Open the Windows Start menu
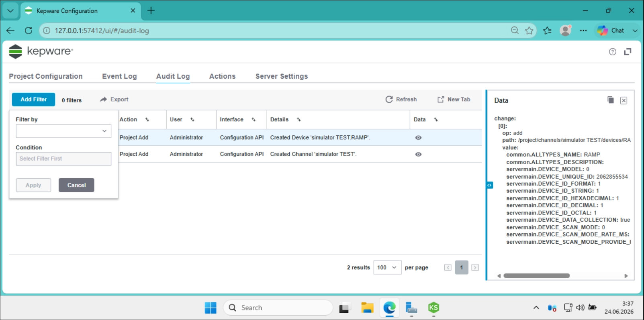The width and height of the screenshot is (644, 320). click(211, 308)
